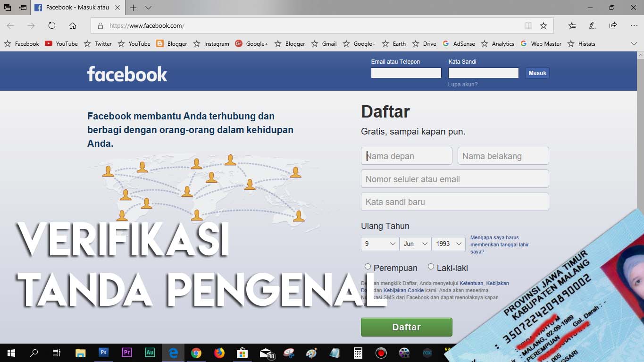Click the share icon in Edge toolbar

coord(613,25)
